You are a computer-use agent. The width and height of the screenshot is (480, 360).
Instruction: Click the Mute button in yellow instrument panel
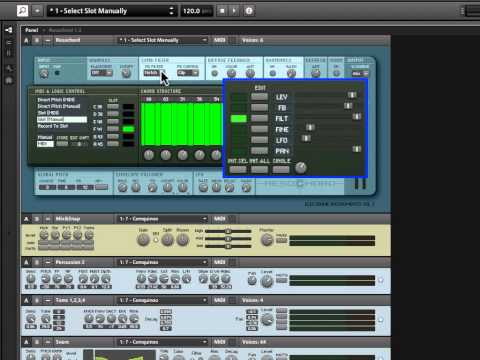point(282,240)
